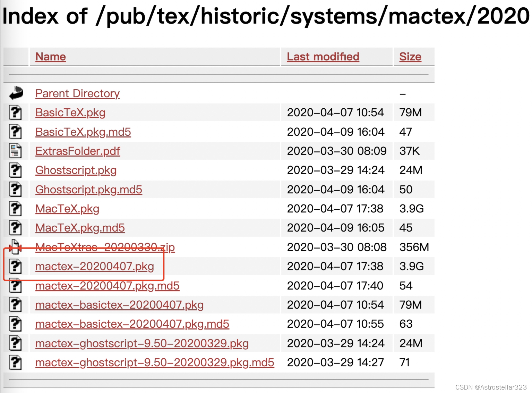
Task: Click the file icon beside MacTeX.pkg
Action: tap(15, 209)
